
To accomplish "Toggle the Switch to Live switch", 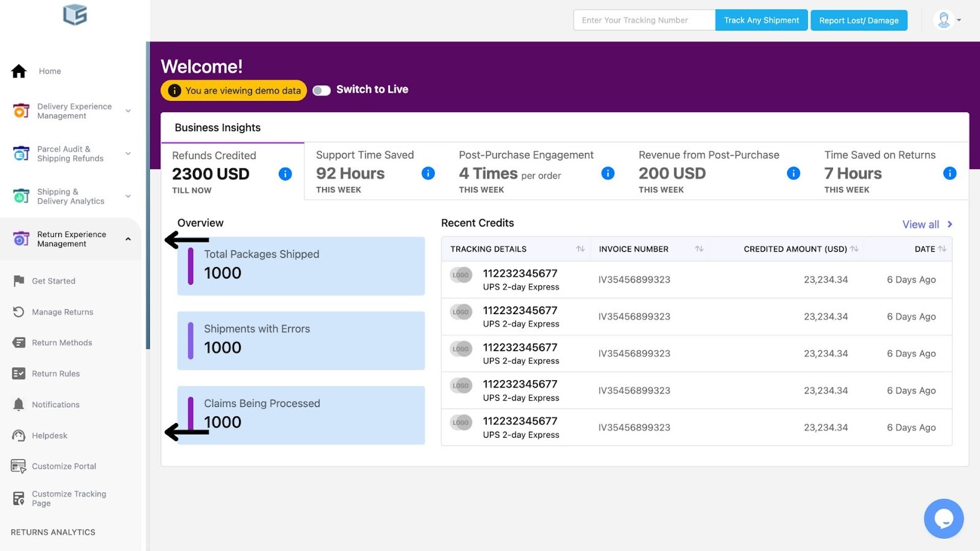I will click(322, 91).
